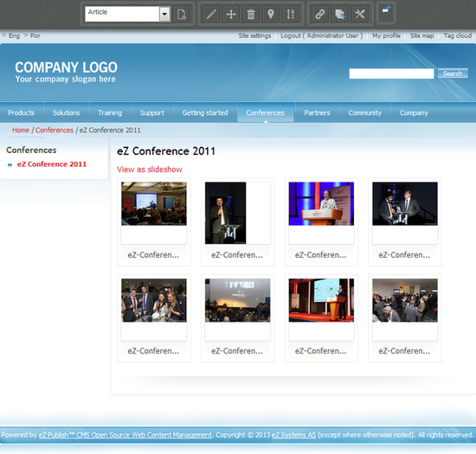Image resolution: width=476 pixels, height=454 pixels.
Task: Click the multi-upload documents icon
Action: tap(340, 14)
